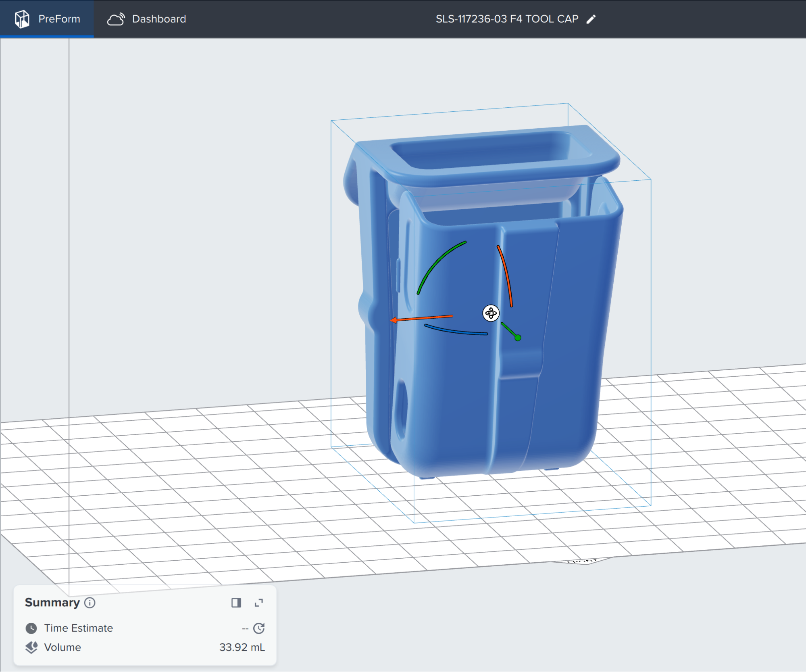Click the green pivot handle dot

pyautogui.click(x=517, y=338)
